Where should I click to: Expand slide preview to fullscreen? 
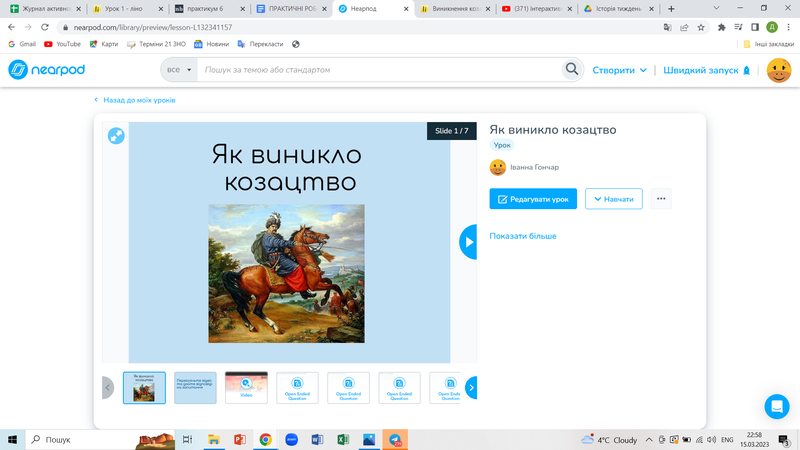point(116,136)
